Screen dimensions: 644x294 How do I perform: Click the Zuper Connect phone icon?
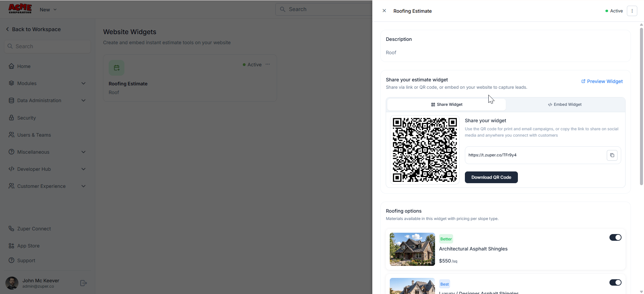pos(11,228)
